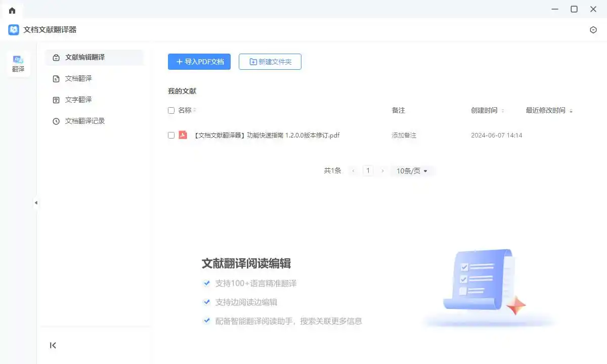This screenshot has width=607, height=364.
Task: Open the settings icon at top right
Action: (593, 30)
